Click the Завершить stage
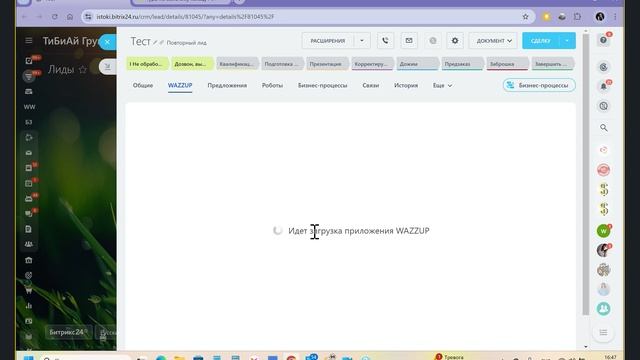The image size is (640, 360). [x=553, y=64]
